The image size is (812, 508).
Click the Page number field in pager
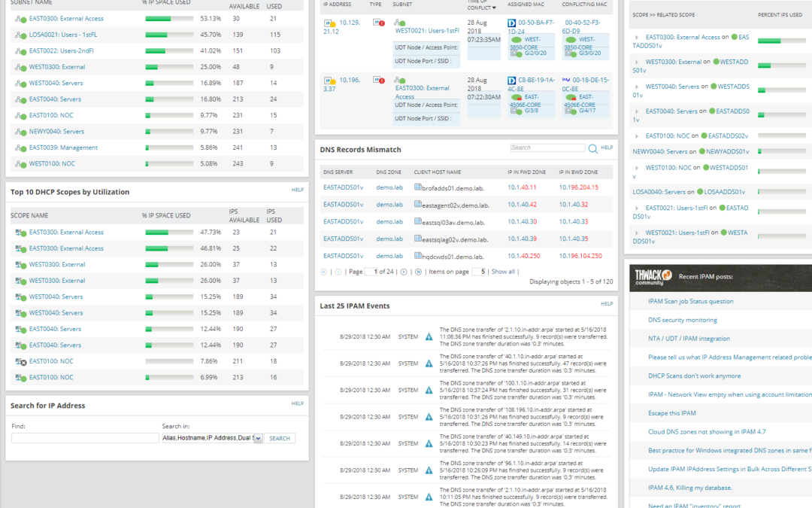(371, 272)
